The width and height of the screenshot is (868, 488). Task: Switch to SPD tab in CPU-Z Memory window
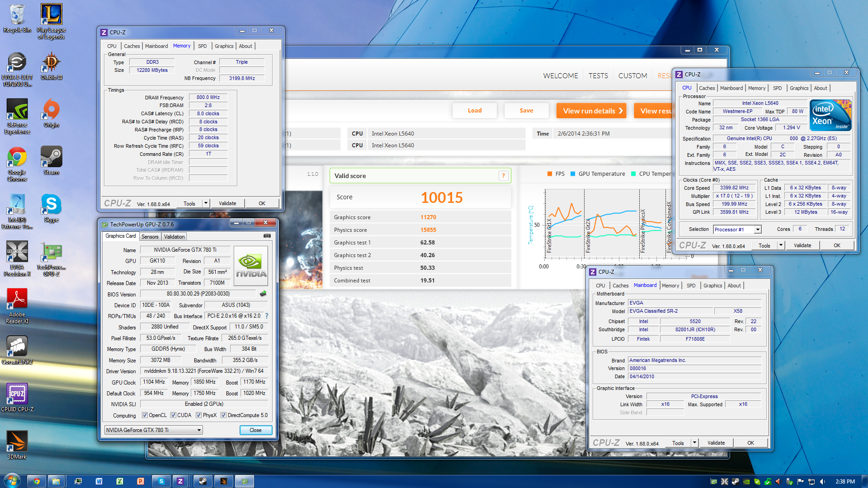click(x=202, y=46)
